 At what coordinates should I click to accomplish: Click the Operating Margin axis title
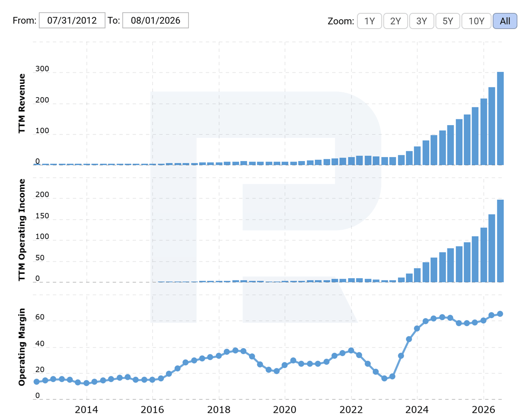tap(22, 347)
